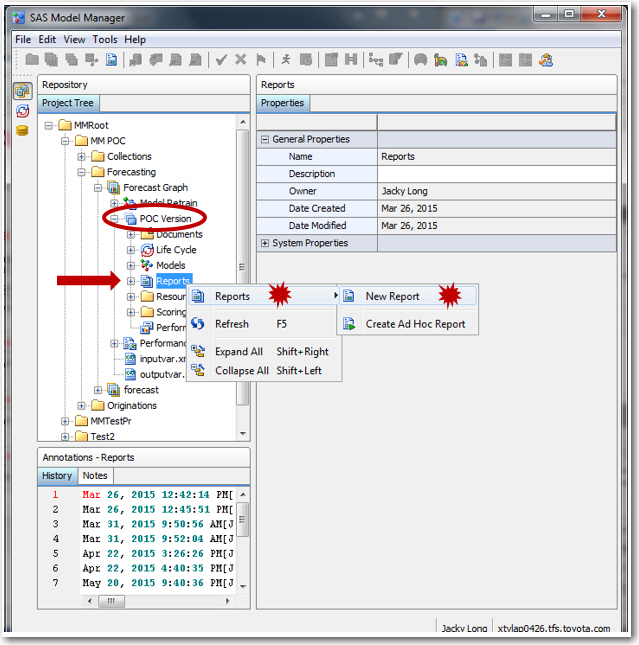Select the Documents folder in tree

click(179, 234)
